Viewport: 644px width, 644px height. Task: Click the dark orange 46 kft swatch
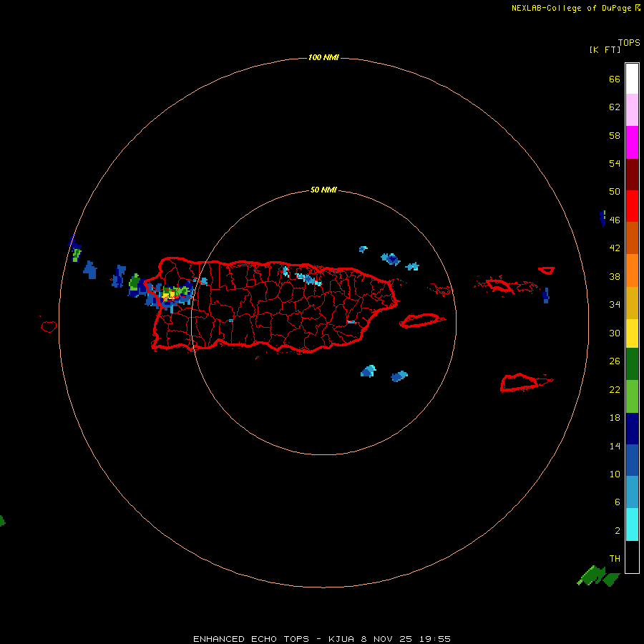pyautogui.click(x=632, y=238)
